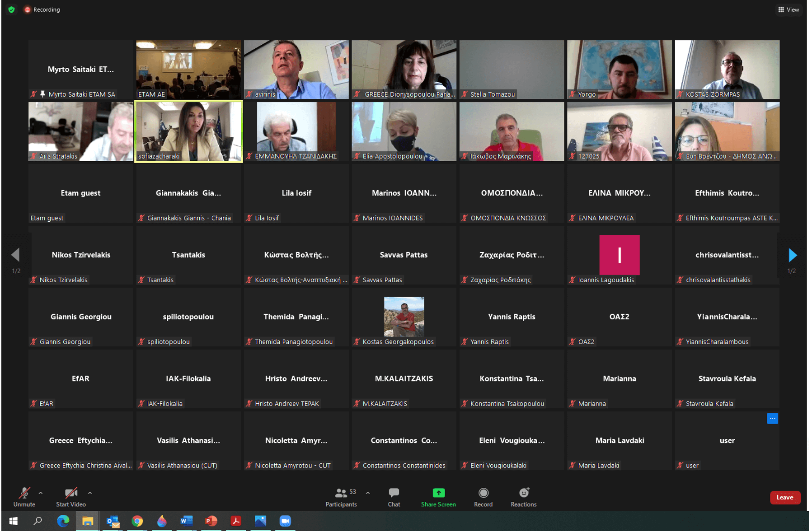Open the Reactions menu
The height and width of the screenshot is (532, 812).
pos(524,497)
